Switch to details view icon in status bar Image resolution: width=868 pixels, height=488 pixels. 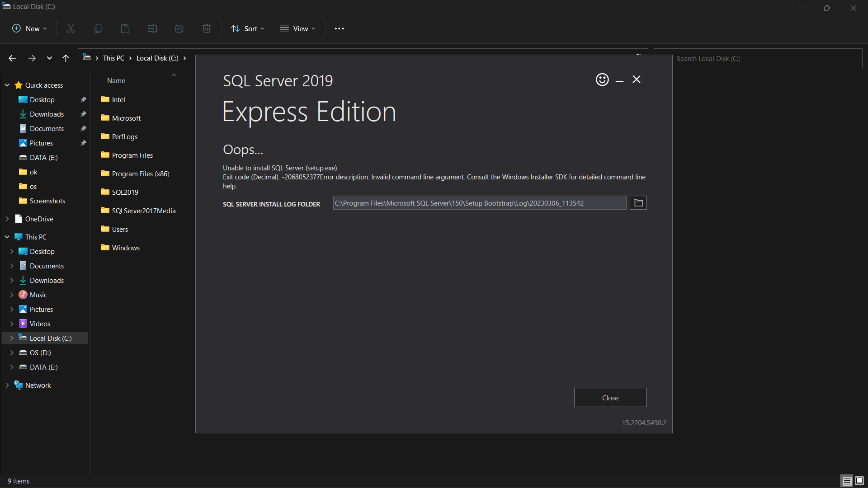pyautogui.click(x=847, y=481)
